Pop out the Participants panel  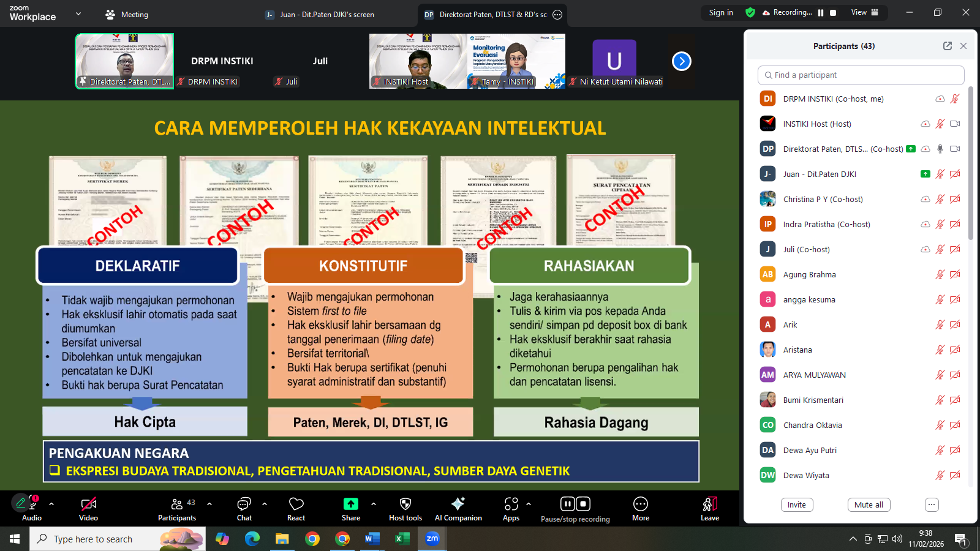click(x=947, y=46)
